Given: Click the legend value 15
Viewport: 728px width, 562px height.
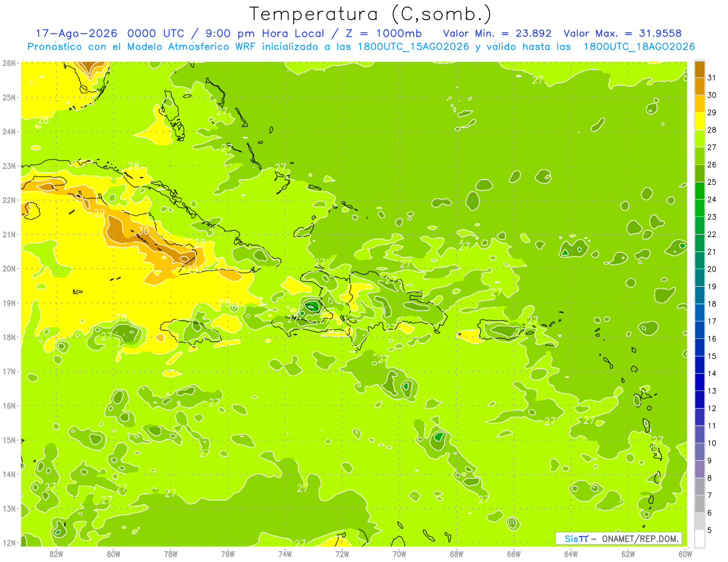Looking at the screenshot, I should pos(712,356).
